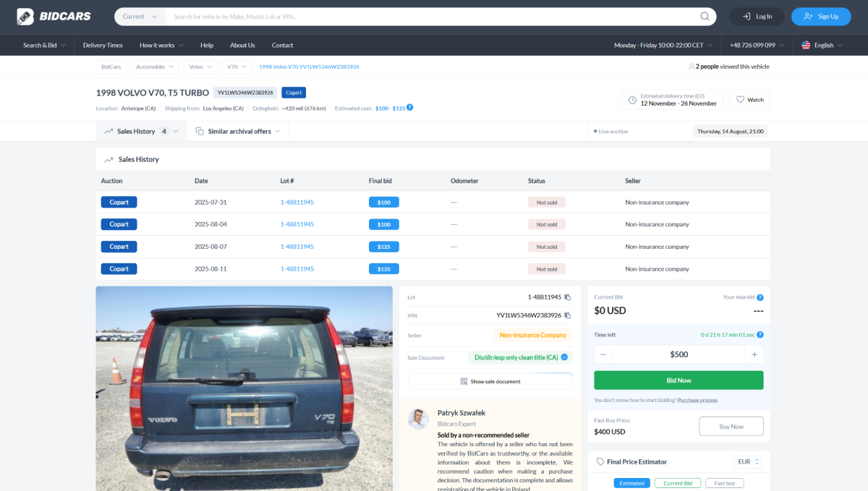The width and height of the screenshot is (868, 491).
Task: Click the green Bid Now button
Action: (678, 380)
